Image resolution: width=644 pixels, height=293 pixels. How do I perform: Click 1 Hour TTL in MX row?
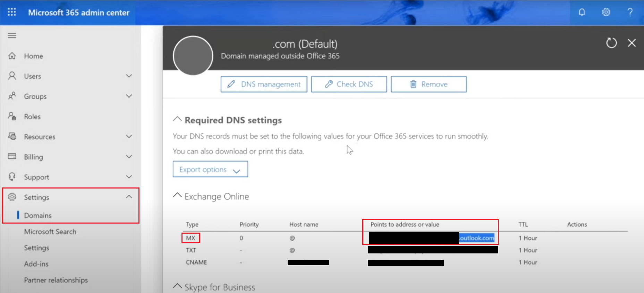528,238
